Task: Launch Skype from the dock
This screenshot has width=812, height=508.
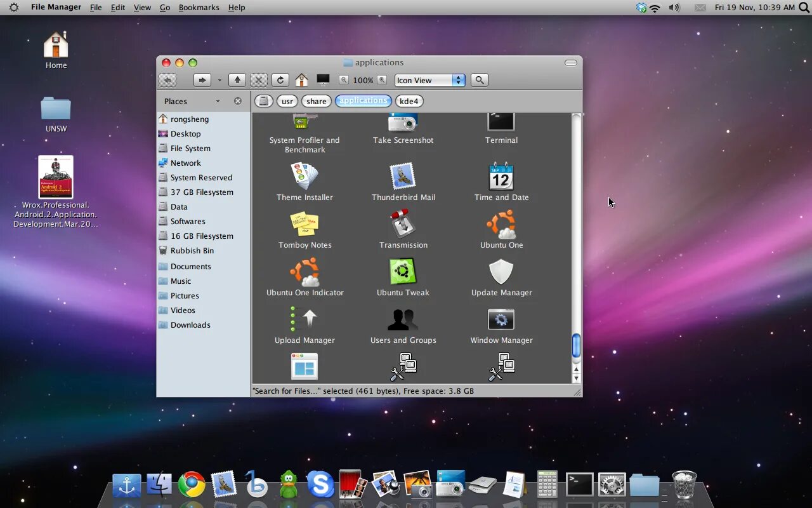Action: pyautogui.click(x=320, y=485)
